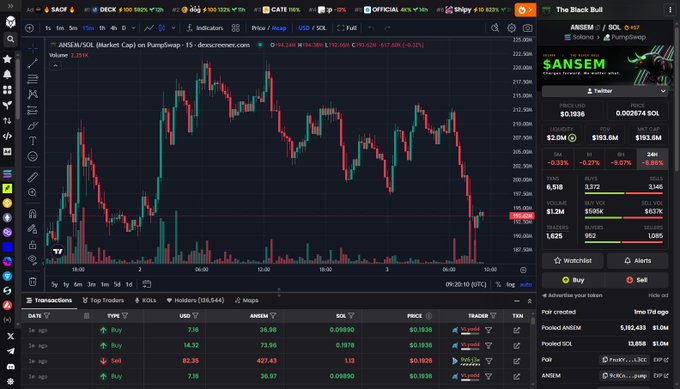Select line chart style icon

pyautogui.click(x=149, y=28)
